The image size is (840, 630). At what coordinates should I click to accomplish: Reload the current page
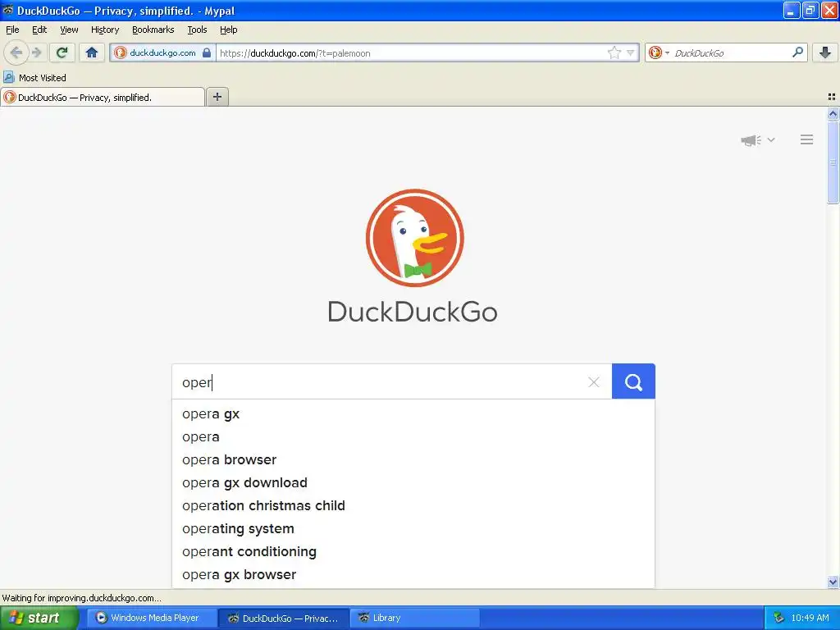point(62,52)
